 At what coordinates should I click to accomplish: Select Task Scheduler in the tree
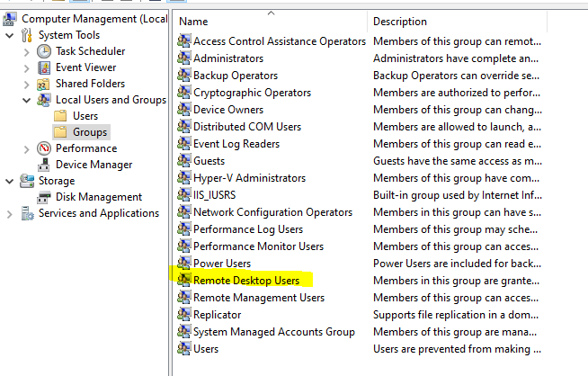click(x=91, y=51)
